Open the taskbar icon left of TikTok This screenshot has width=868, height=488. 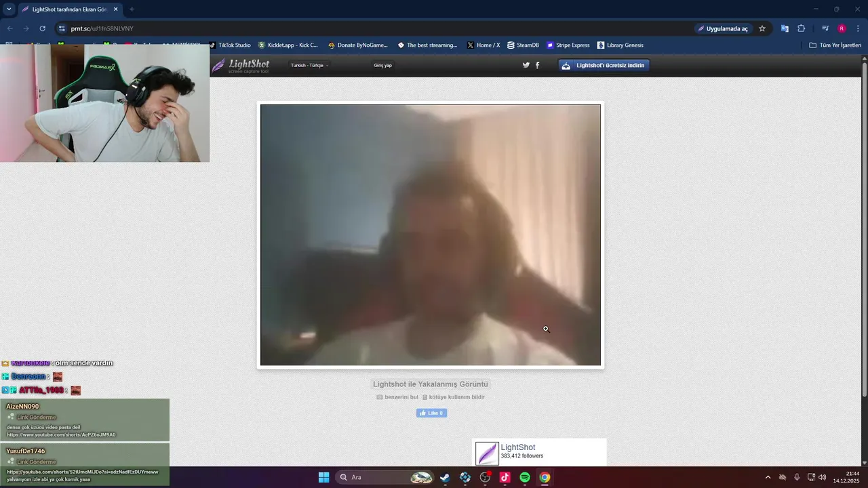(x=485, y=477)
